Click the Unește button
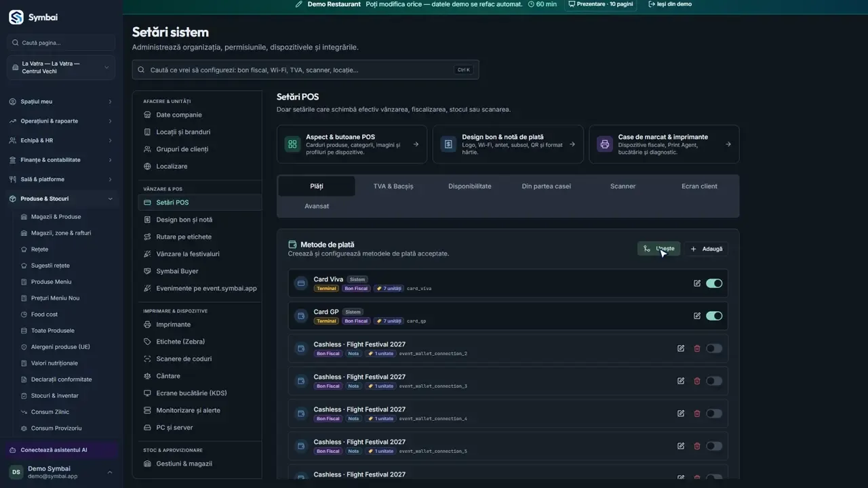868x488 pixels. (x=658, y=249)
